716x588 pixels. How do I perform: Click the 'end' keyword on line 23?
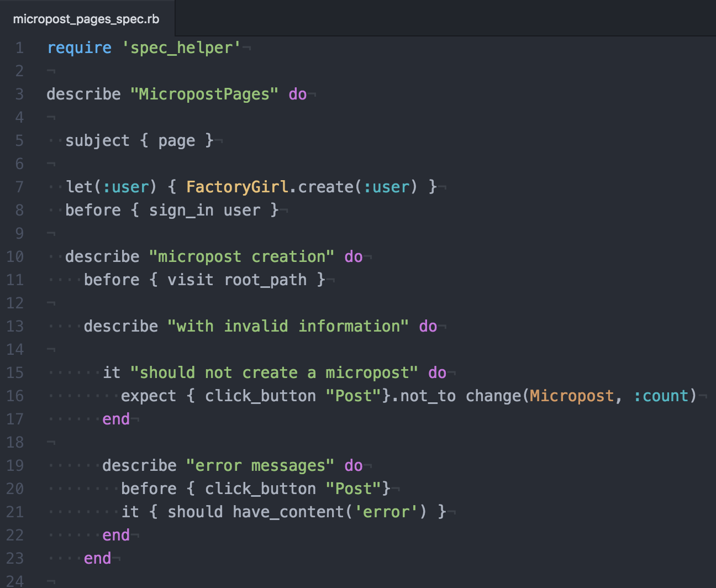(98, 559)
